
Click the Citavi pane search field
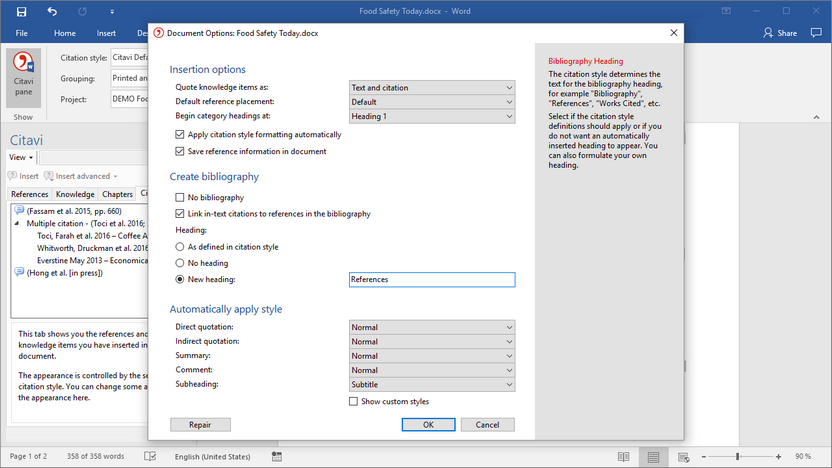coord(93,157)
